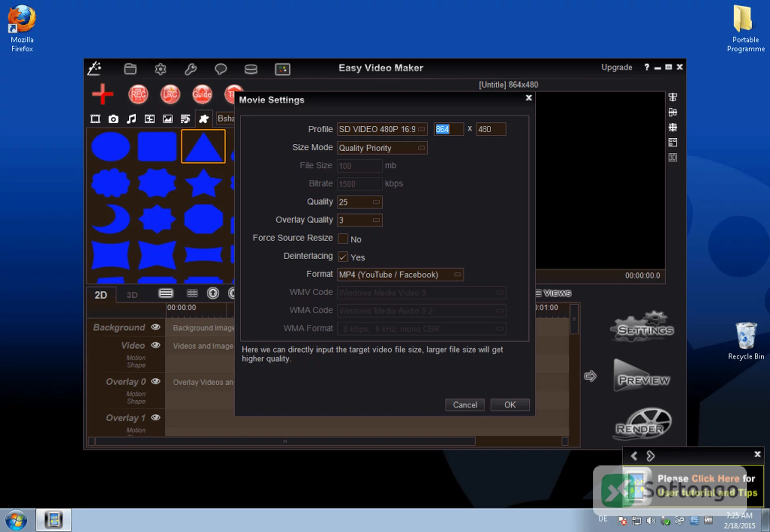770x532 pixels.
Task: Open the speech bubble icon
Action: coord(221,69)
